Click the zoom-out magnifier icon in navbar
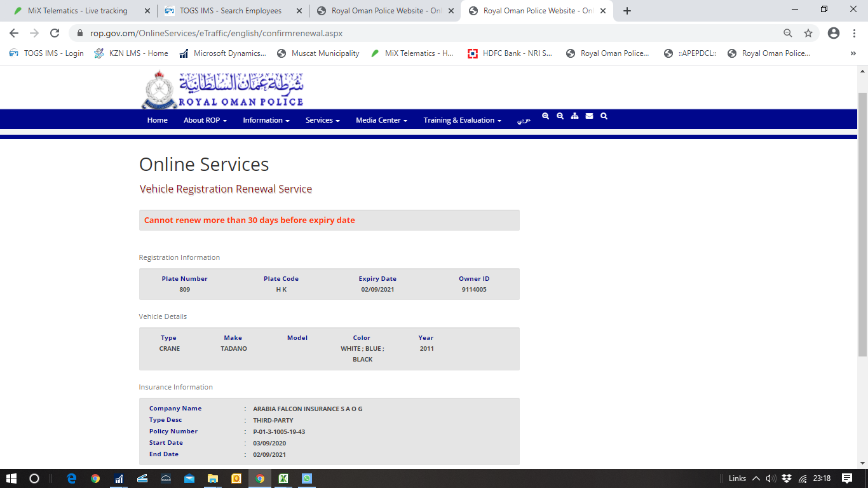 click(x=560, y=116)
